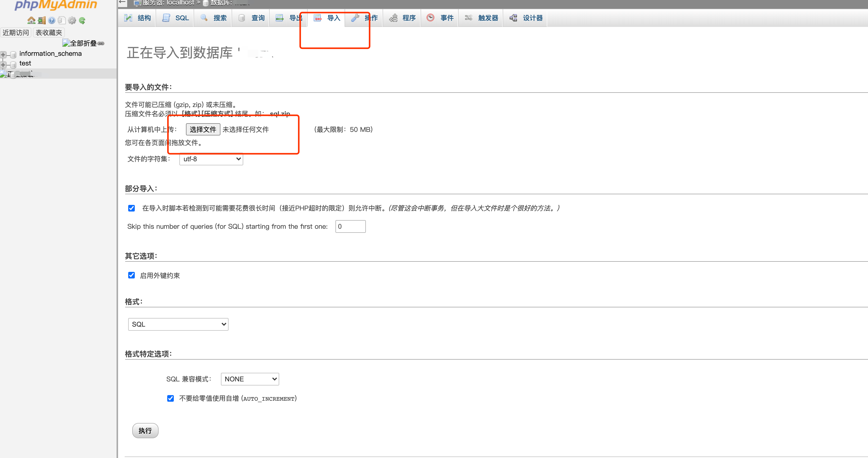This screenshot has width=868, height=458.
Task: Toggle the AUTO_INCREMENT zero values checkbox
Action: tap(171, 398)
